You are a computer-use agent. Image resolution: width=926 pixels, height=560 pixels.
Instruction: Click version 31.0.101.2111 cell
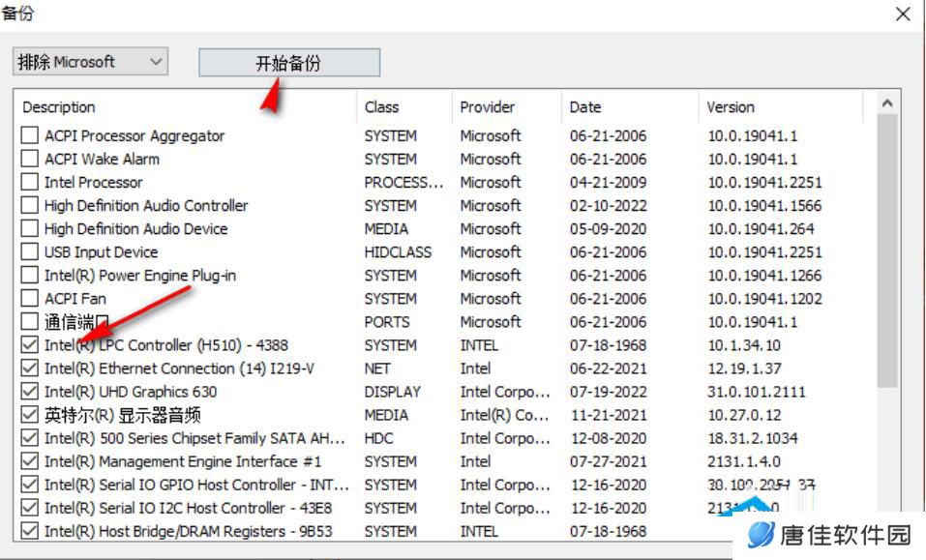point(757,392)
